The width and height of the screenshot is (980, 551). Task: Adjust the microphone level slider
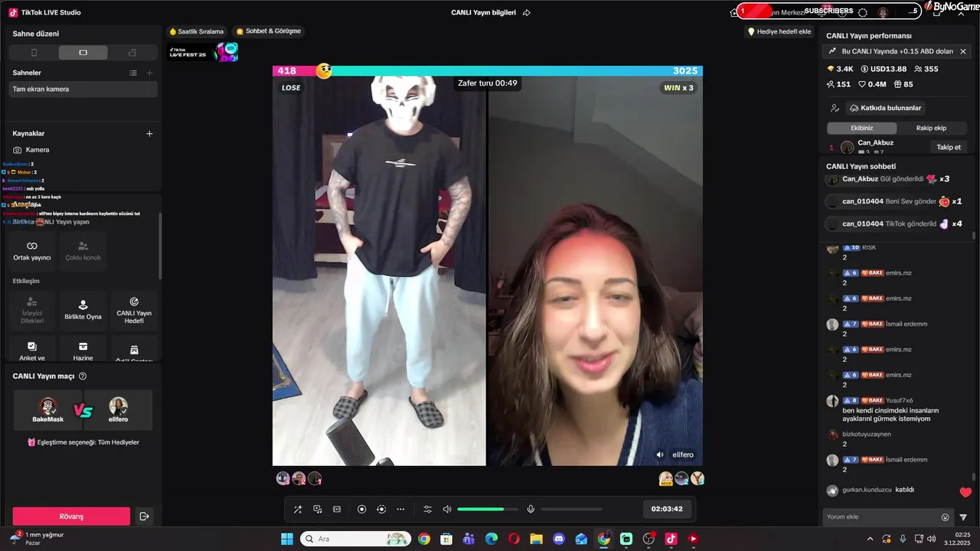click(x=571, y=510)
